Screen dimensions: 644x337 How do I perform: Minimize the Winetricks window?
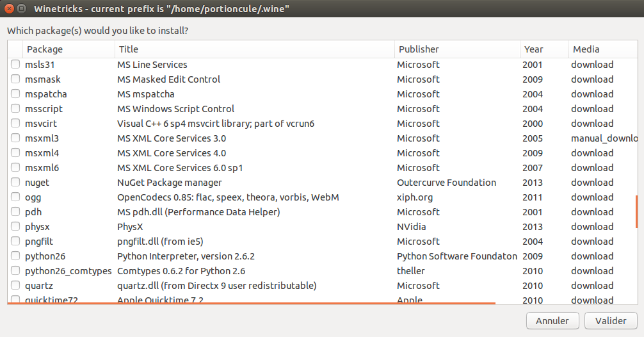tap(22, 9)
